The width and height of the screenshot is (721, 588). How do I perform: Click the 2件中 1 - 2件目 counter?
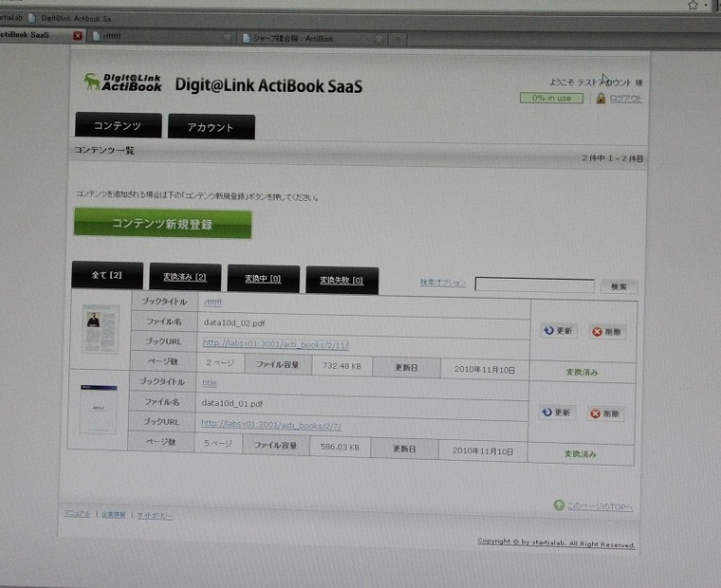tap(612, 158)
